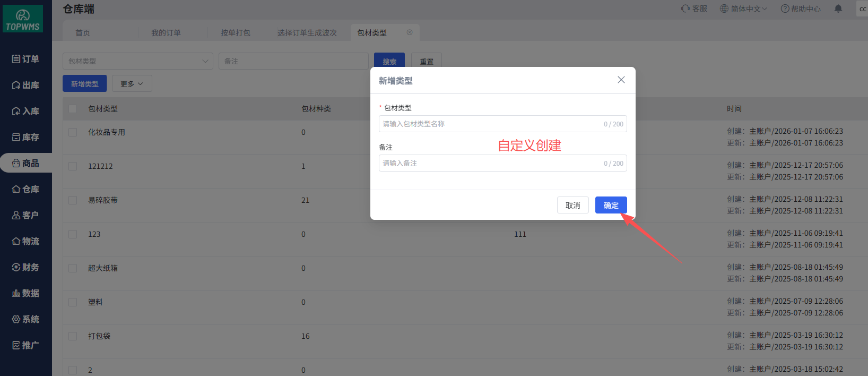Click the 取消 cancel button

coord(572,205)
